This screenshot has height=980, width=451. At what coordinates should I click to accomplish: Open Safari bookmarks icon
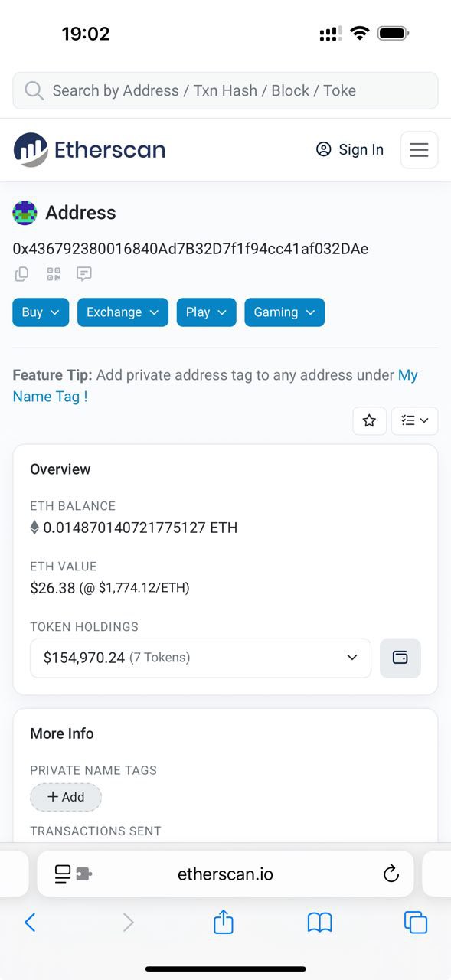tap(319, 923)
